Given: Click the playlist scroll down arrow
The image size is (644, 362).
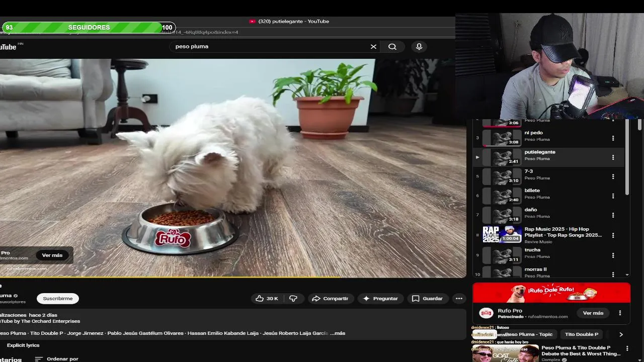Looking at the screenshot, I should (x=627, y=275).
